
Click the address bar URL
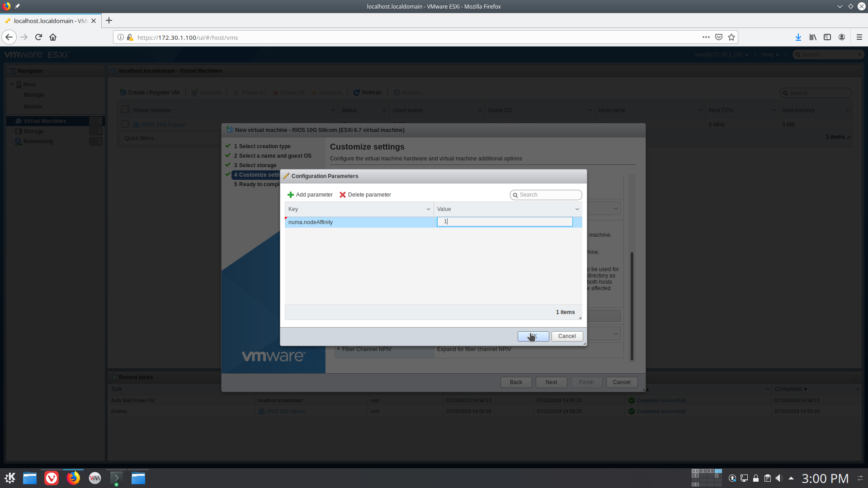click(x=188, y=38)
